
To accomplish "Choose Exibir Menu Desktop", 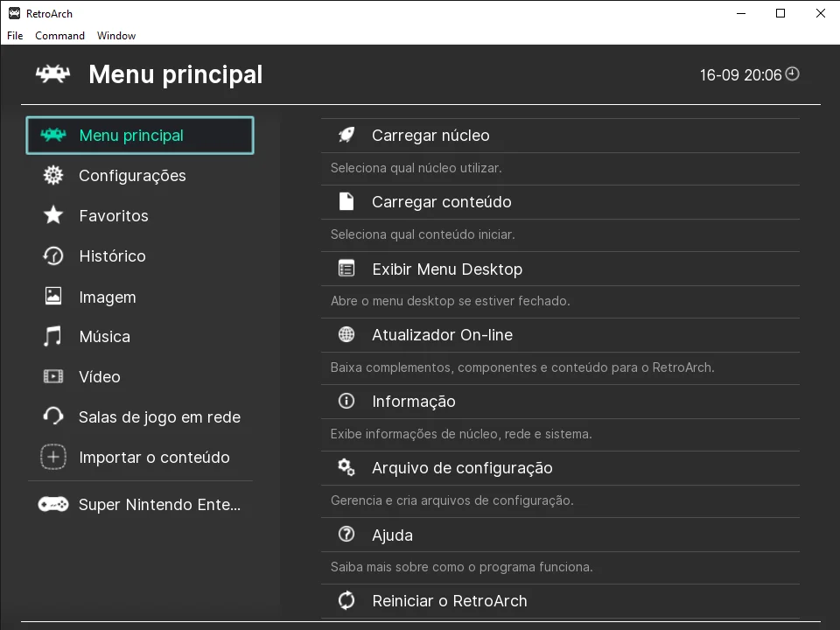I will [560, 269].
